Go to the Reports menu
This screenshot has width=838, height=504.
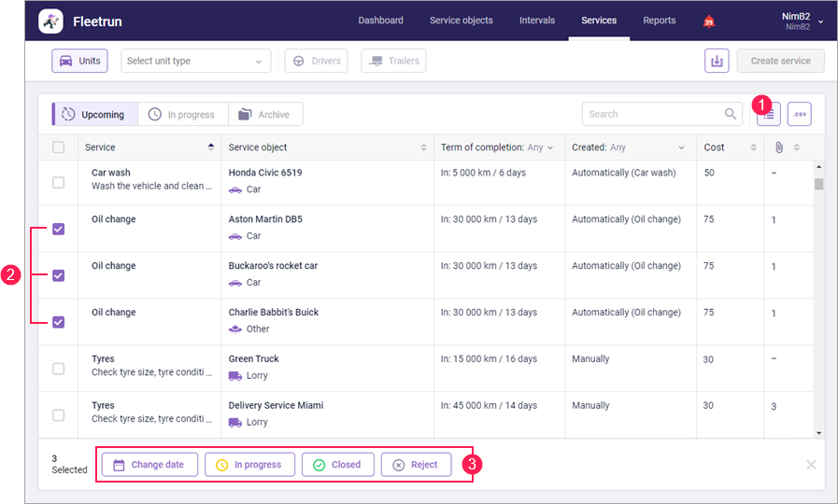659,21
